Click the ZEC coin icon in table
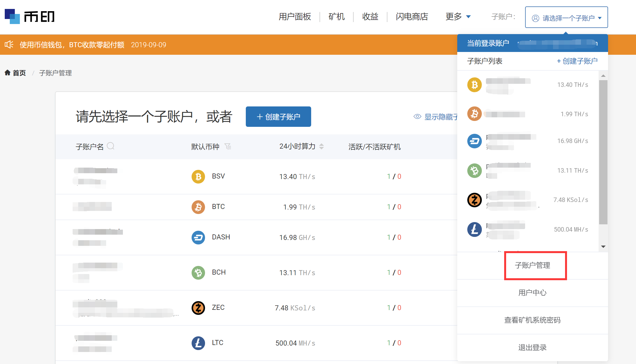 pos(198,308)
